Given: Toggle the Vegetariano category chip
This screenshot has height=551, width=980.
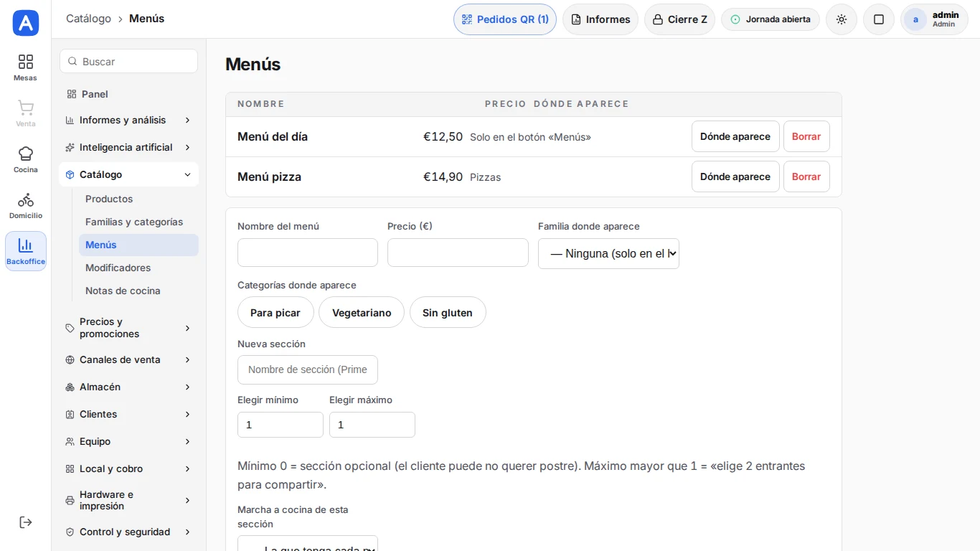Looking at the screenshot, I should pos(362,312).
